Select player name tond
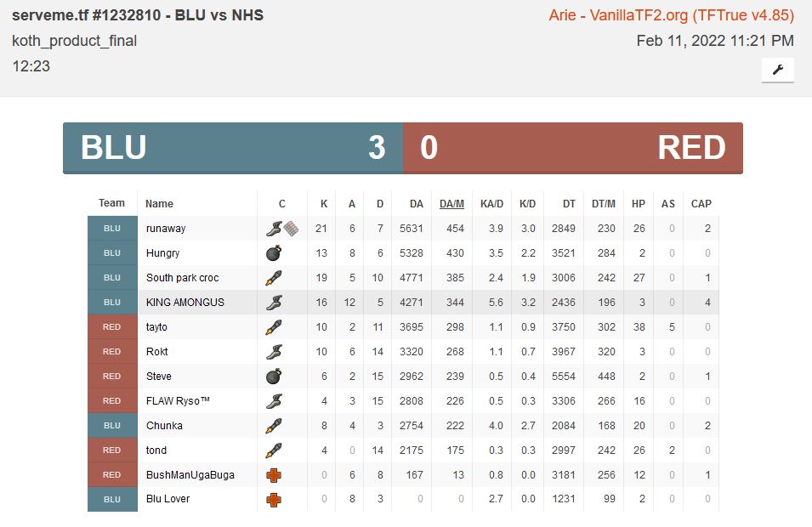812x527 pixels. tap(156, 450)
